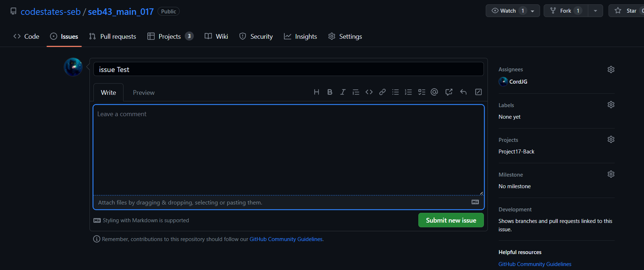This screenshot has height=270, width=644.
Task: Expand the Fork dropdown arrow
Action: tap(595, 11)
